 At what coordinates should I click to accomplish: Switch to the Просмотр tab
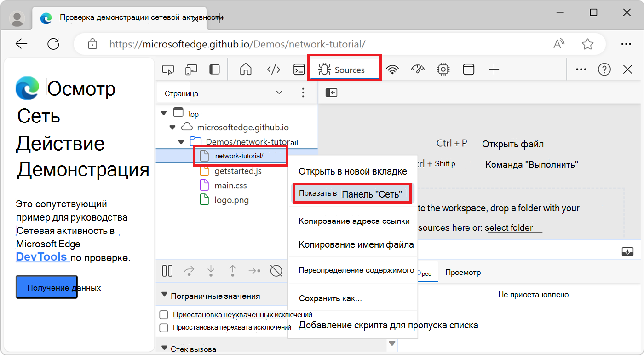coord(463,273)
